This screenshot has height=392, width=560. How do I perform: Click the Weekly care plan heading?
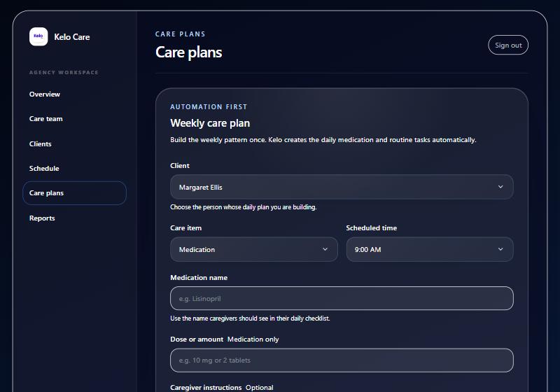[210, 123]
